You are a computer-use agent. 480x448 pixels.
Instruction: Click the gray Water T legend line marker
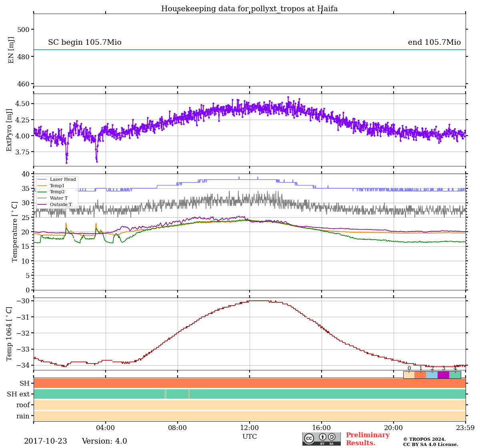click(x=42, y=198)
